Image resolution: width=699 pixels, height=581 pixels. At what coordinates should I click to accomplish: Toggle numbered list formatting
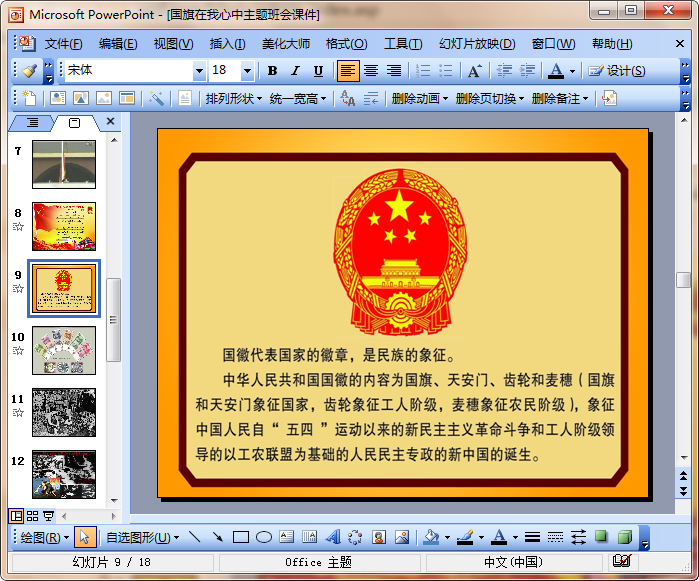pyautogui.click(x=423, y=70)
